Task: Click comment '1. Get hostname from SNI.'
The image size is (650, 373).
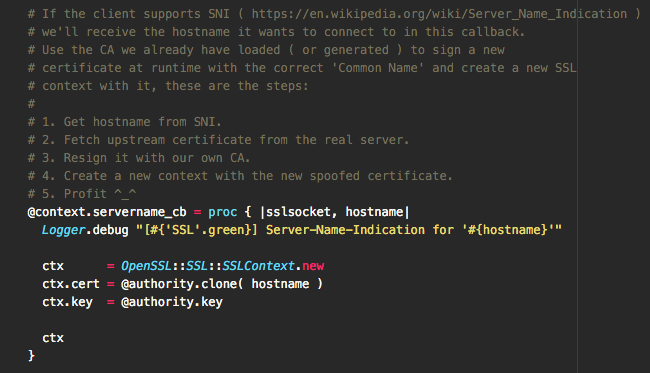Action: [x=124, y=122]
